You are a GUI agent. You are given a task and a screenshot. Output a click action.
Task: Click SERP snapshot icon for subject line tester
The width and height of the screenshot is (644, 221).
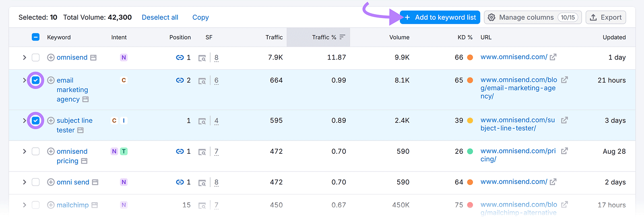point(202,121)
